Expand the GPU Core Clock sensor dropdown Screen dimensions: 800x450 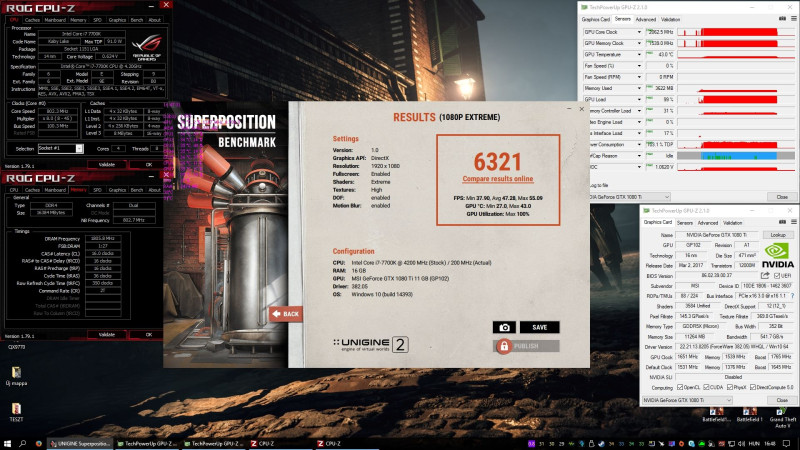[x=639, y=32]
